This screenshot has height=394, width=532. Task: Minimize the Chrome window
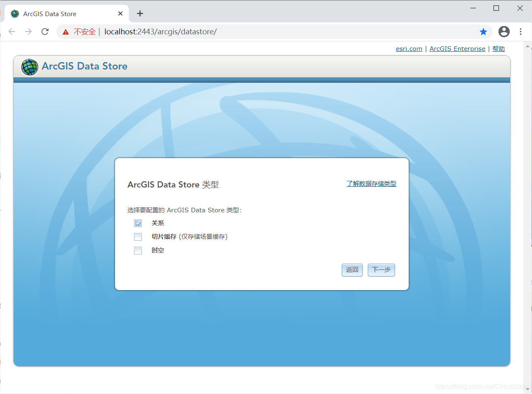coord(472,8)
